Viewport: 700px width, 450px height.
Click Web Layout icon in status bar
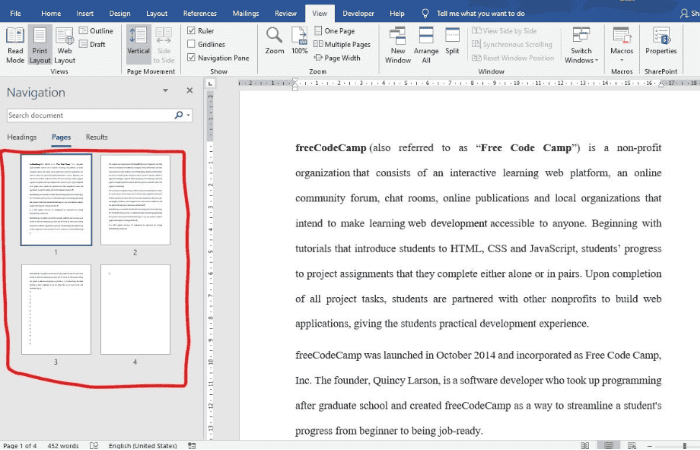[632, 446]
